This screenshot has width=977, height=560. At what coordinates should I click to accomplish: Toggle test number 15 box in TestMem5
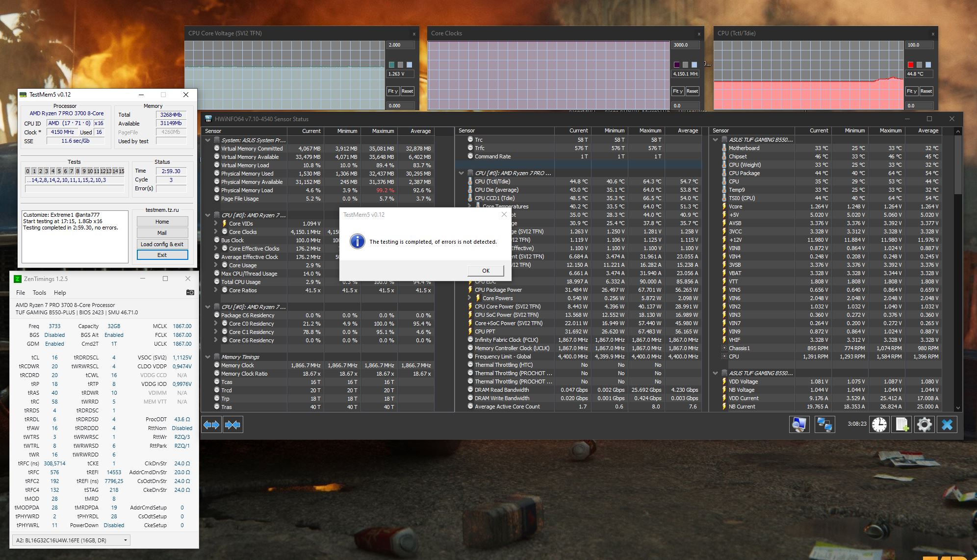coord(121,171)
